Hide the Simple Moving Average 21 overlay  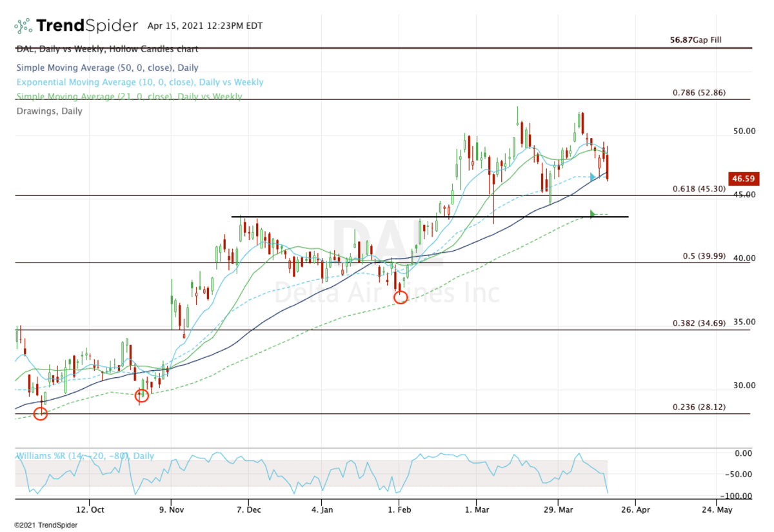[128, 97]
